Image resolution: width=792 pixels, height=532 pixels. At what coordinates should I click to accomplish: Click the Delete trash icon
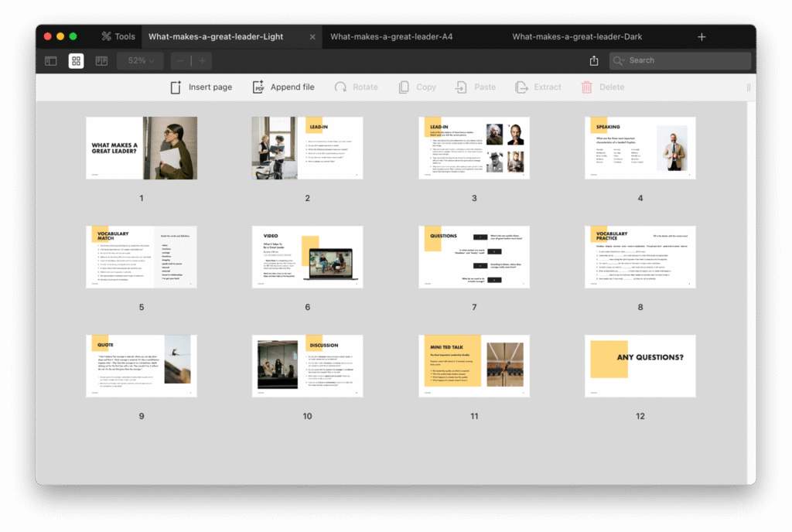tap(587, 87)
